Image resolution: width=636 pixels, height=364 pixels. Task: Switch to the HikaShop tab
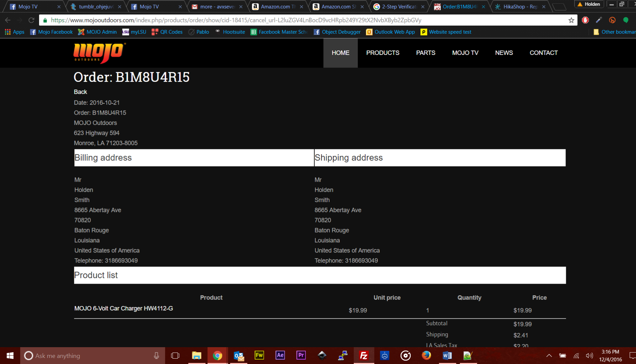(x=520, y=7)
